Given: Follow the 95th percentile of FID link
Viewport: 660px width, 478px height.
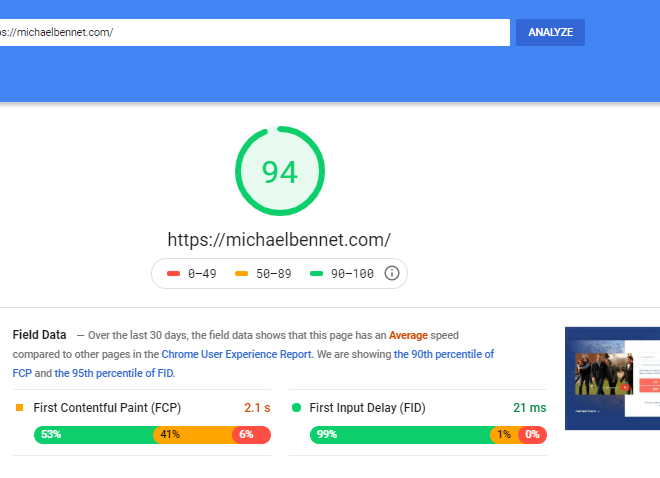Looking at the screenshot, I should pos(114,373).
